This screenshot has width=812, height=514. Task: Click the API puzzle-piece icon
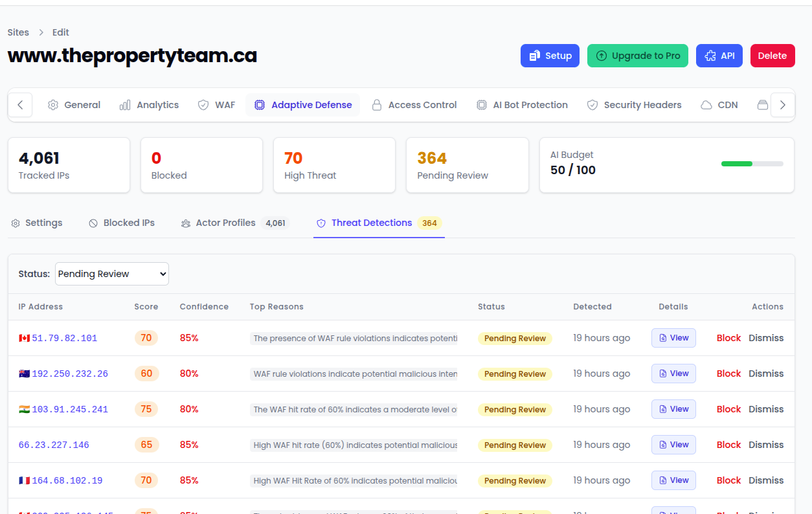[710, 56]
